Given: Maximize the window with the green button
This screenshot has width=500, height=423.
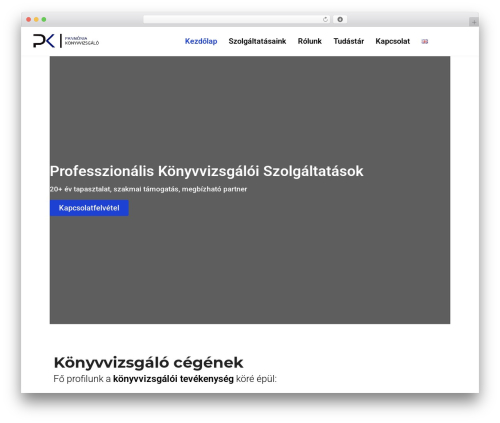Looking at the screenshot, I should (44, 19).
